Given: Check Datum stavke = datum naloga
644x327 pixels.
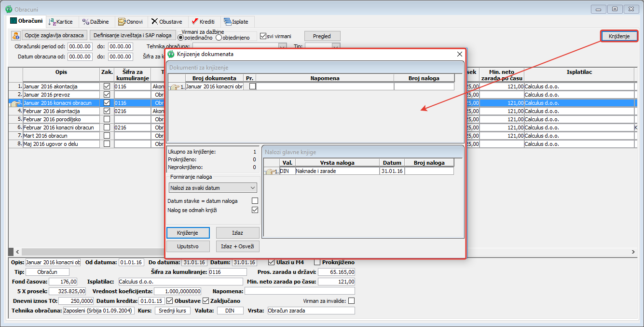Looking at the screenshot, I should tap(255, 201).
